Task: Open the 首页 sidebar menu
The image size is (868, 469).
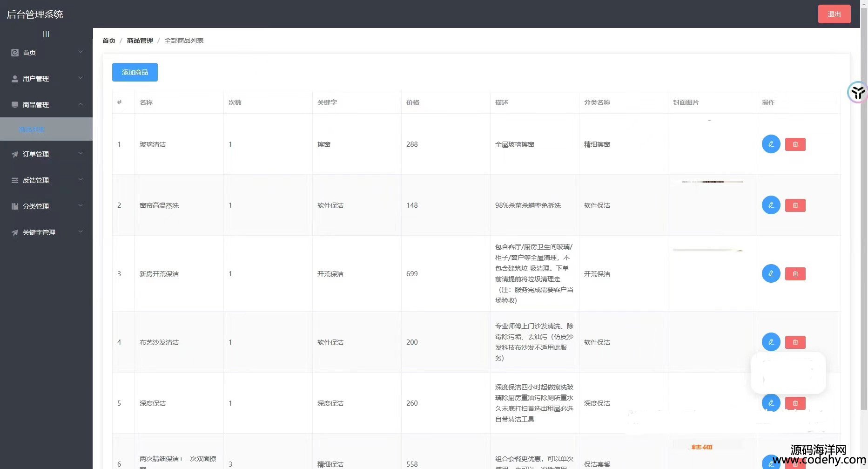Action: (46, 53)
